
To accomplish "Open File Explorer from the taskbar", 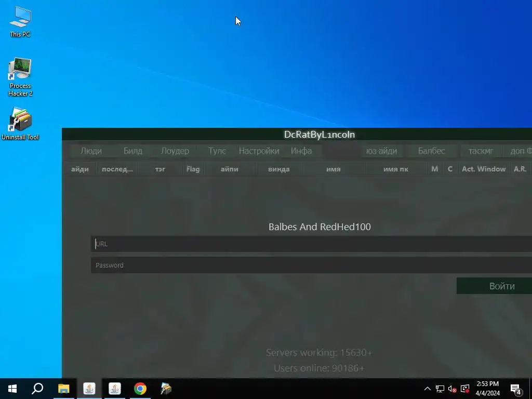I will (x=63, y=389).
